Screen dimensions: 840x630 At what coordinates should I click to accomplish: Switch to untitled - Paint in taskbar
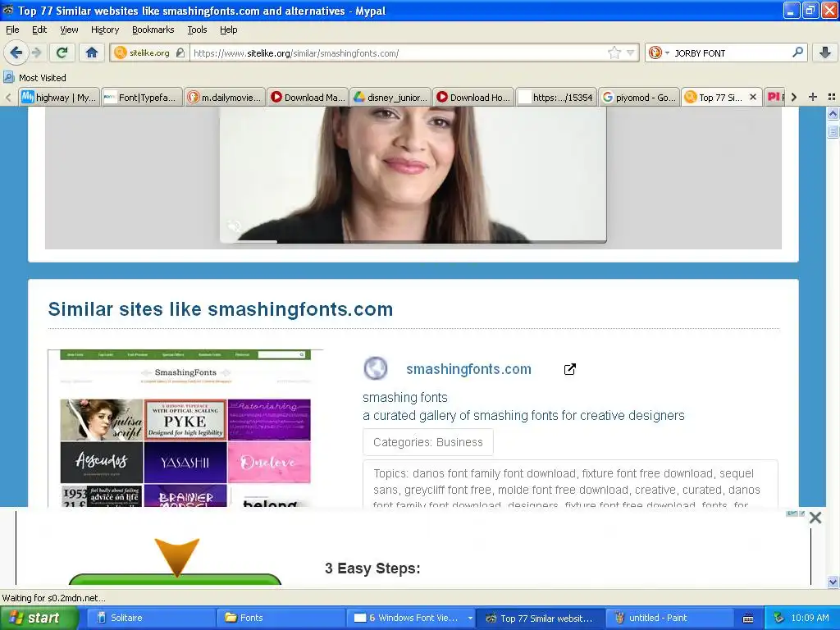[x=669, y=618]
